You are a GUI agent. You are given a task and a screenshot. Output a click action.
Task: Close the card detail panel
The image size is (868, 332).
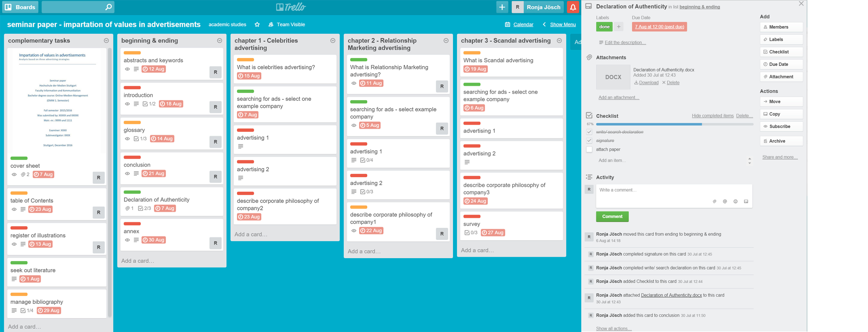click(x=801, y=4)
